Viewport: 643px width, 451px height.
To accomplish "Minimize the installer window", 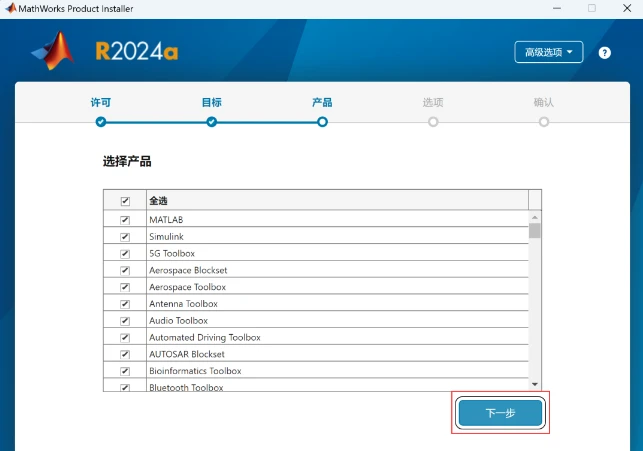I will pos(557,8).
